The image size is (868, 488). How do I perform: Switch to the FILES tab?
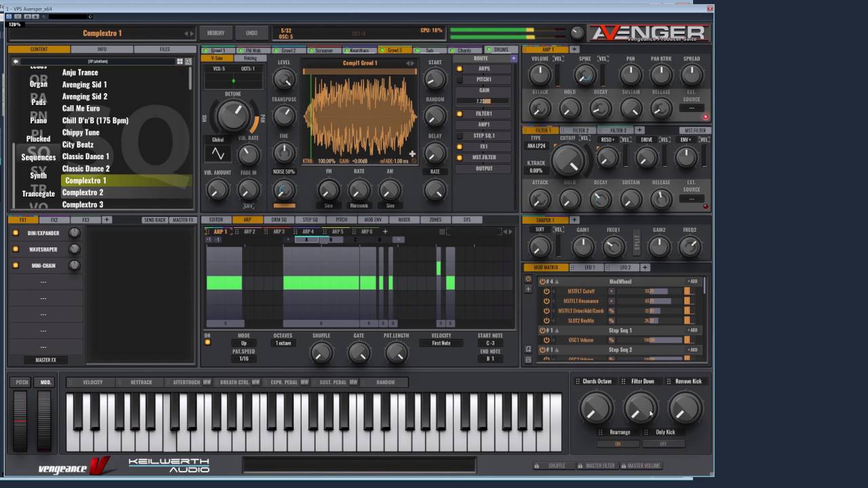coord(165,49)
